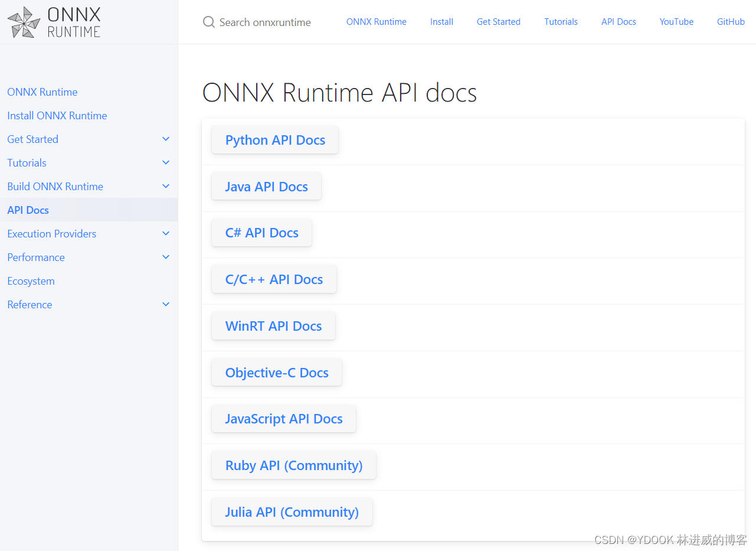Expand the Performance sidebar section
This screenshot has width=756, height=551.
pyautogui.click(x=166, y=257)
